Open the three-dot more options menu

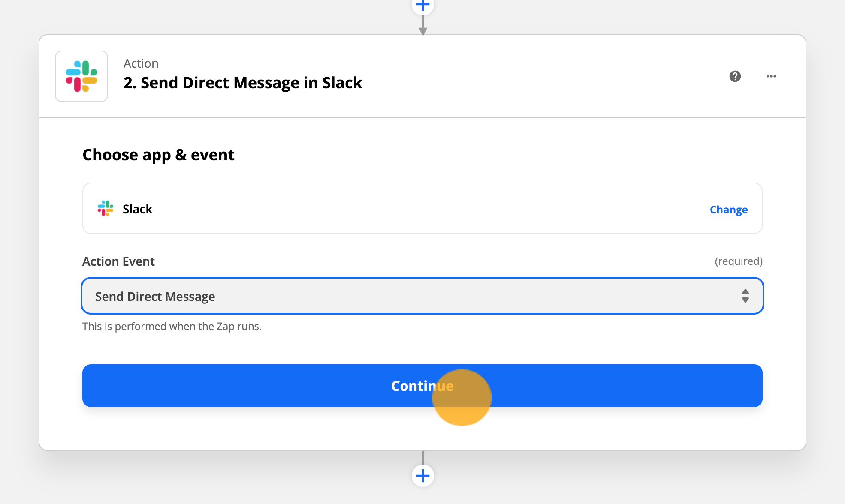coord(771,76)
